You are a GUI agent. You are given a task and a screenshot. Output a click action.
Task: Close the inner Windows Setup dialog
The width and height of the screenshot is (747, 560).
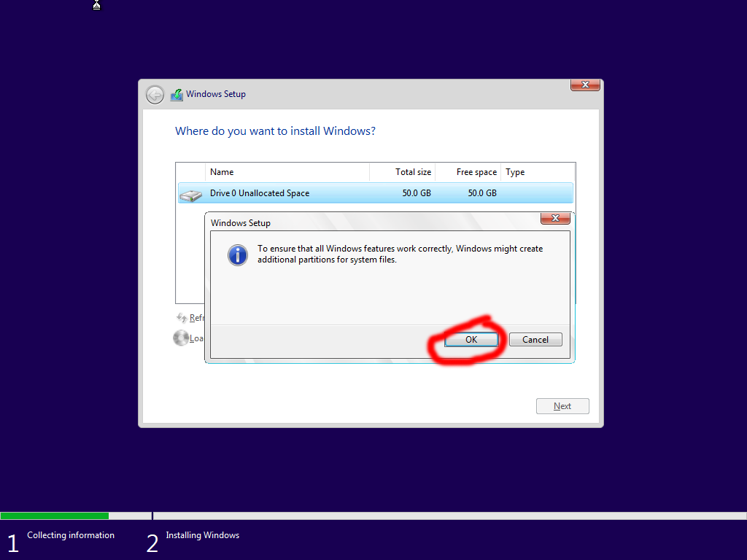[555, 218]
